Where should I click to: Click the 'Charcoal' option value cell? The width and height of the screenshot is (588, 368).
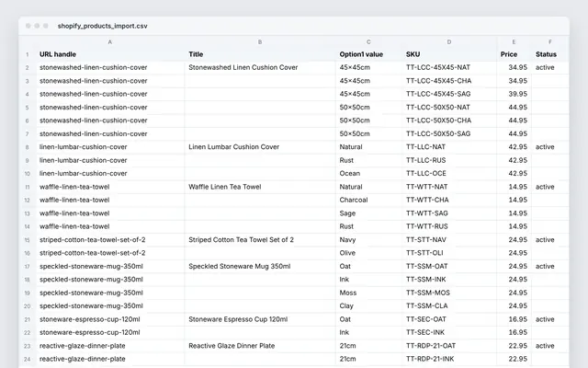[x=368, y=201]
